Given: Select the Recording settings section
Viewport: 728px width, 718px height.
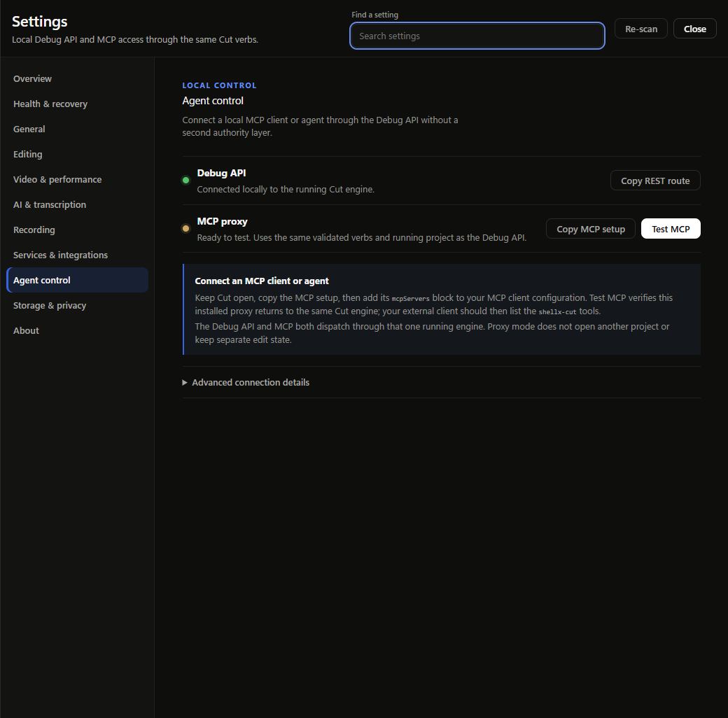Looking at the screenshot, I should click(x=77, y=230).
